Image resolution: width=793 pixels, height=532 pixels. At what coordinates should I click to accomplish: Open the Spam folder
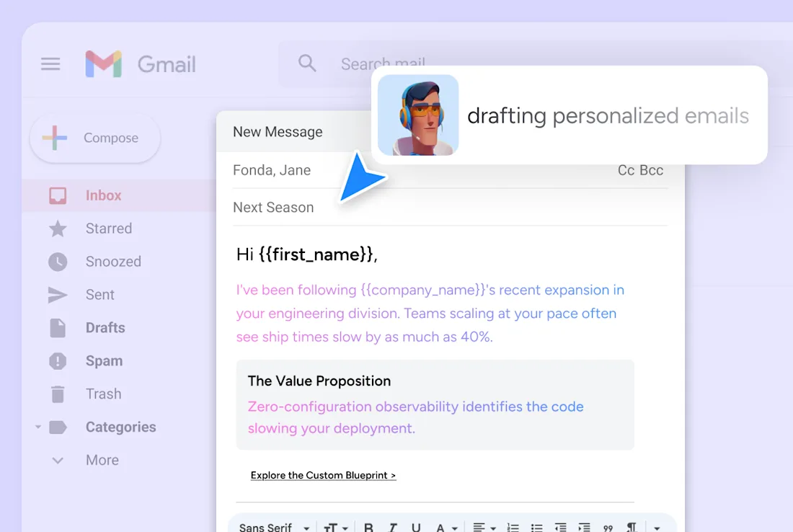pos(105,360)
